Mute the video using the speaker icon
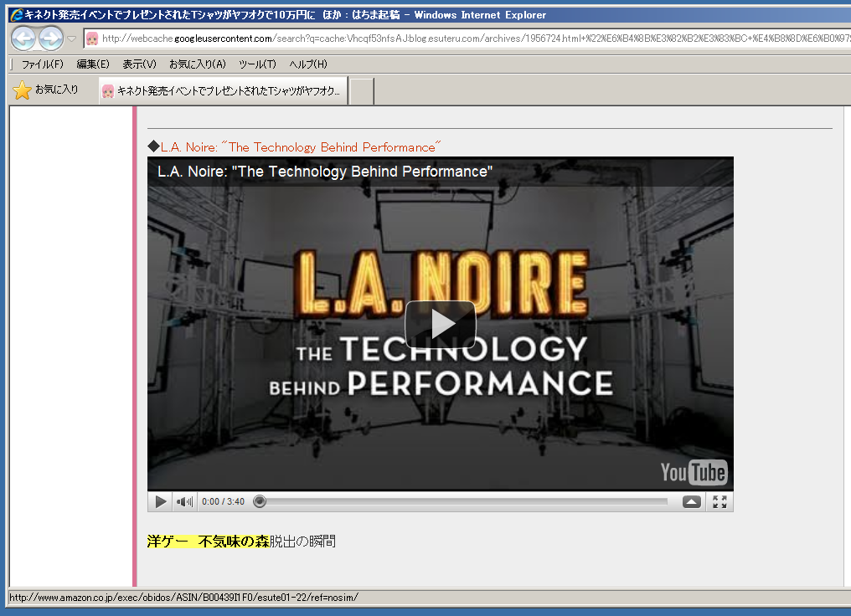 pyautogui.click(x=184, y=501)
